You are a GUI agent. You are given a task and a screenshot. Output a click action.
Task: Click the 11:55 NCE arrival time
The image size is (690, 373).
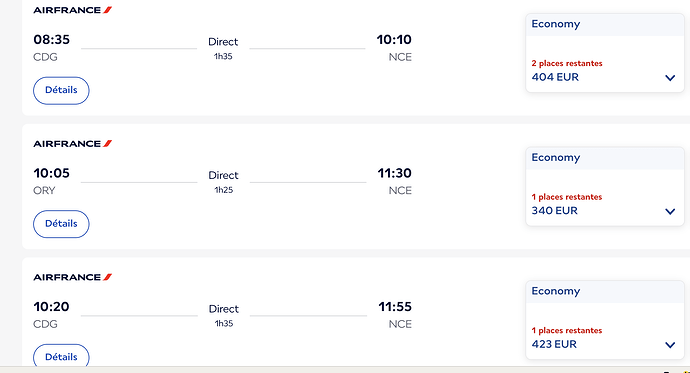395,307
